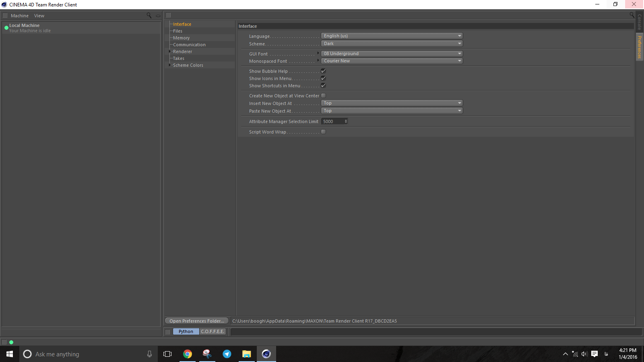Expand the arrow next to GUI Font
The image size is (644, 362).
318,53
